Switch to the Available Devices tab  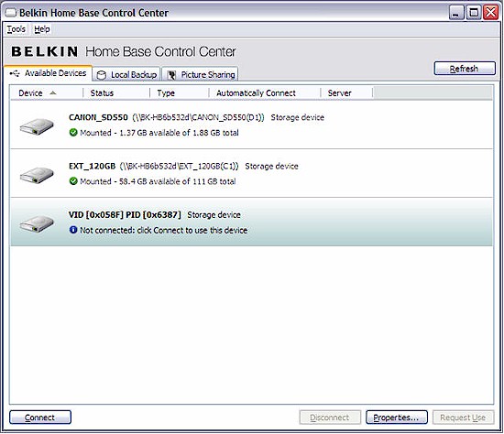pos(49,73)
